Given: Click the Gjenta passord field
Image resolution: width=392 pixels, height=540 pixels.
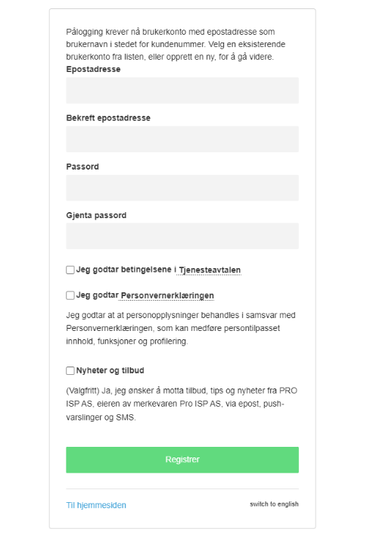Looking at the screenshot, I should point(182,236).
